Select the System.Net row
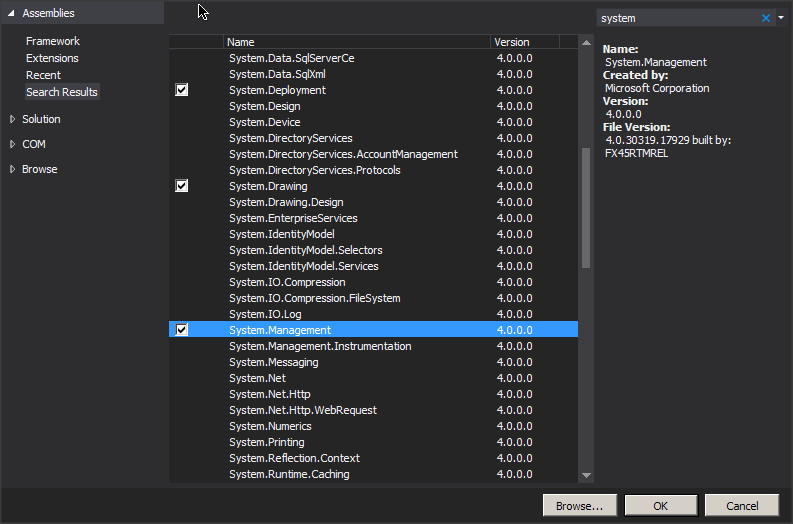Image resolution: width=793 pixels, height=524 pixels. pyautogui.click(x=373, y=378)
